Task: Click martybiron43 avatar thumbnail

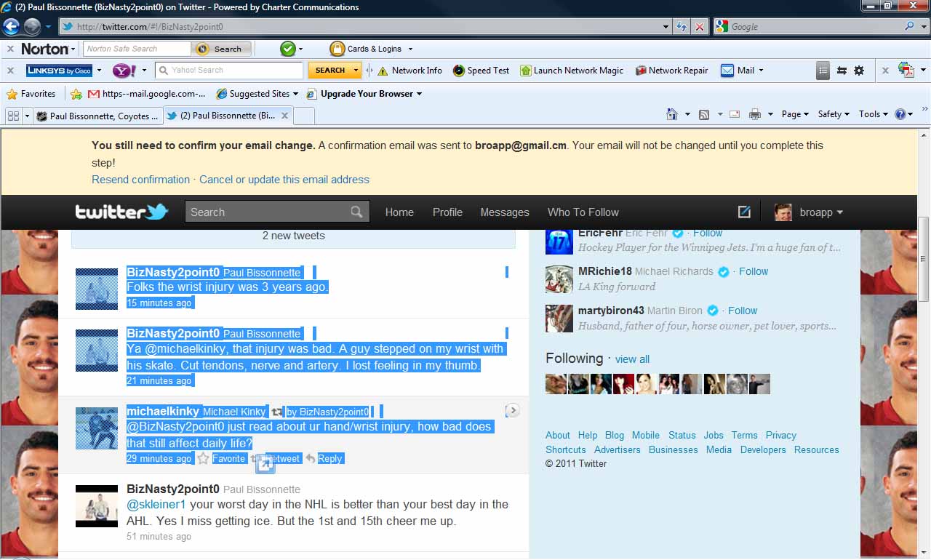Action: 559,319
